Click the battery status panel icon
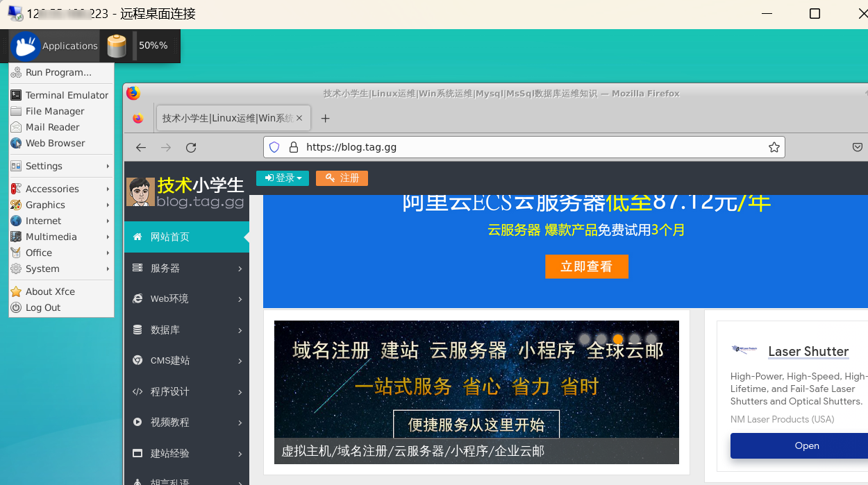868x485 pixels. tap(117, 46)
